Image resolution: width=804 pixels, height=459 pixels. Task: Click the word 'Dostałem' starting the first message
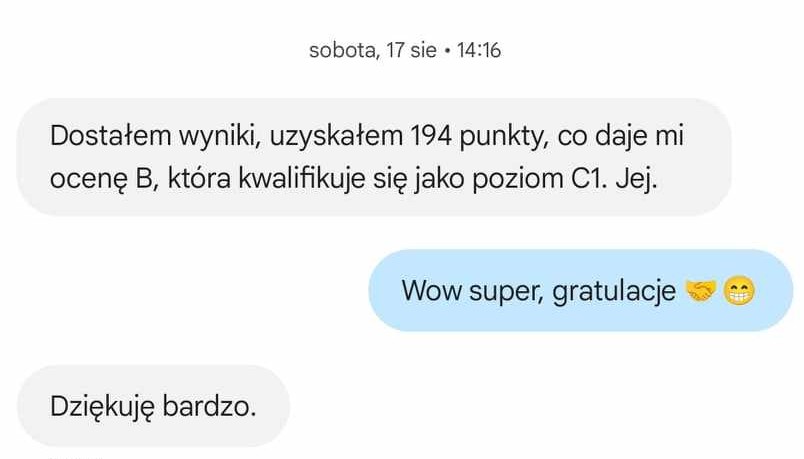point(111,136)
